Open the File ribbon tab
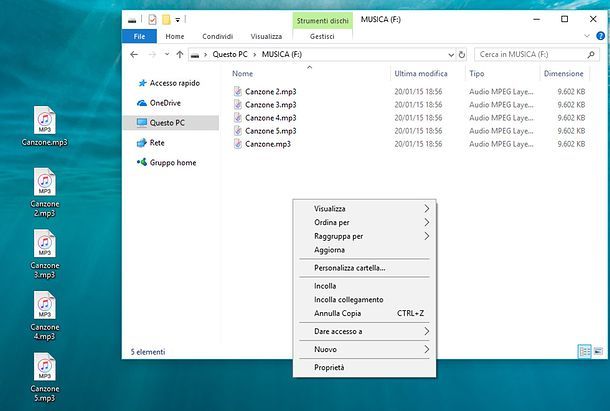This screenshot has height=411, width=610. [139, 36]
